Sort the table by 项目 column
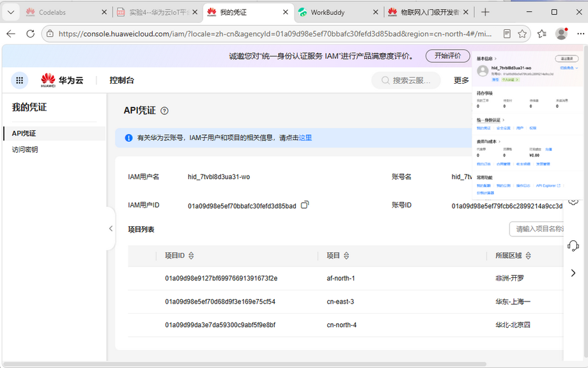 pyautogui.click(x=346, y=256)
